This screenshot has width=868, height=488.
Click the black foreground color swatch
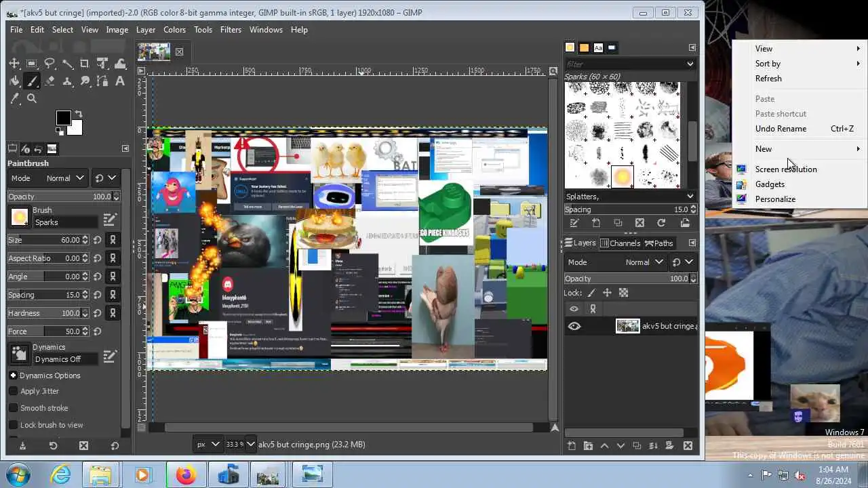click(x=63, y=119)
